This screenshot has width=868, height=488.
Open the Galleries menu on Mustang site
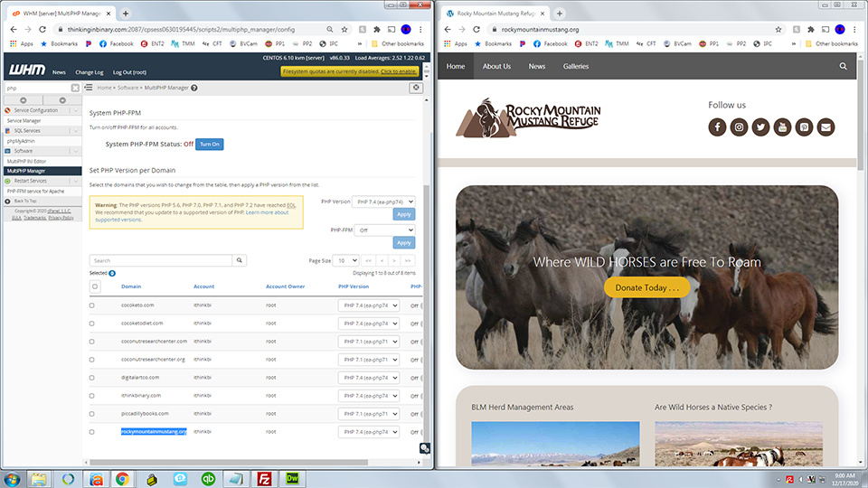[576, 66]
